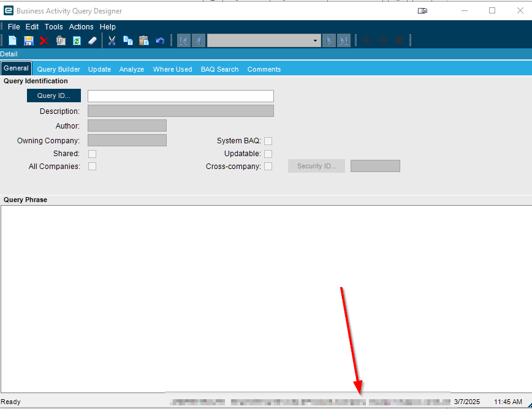
Task: Click into the Description field
Action: coord(180,111)
